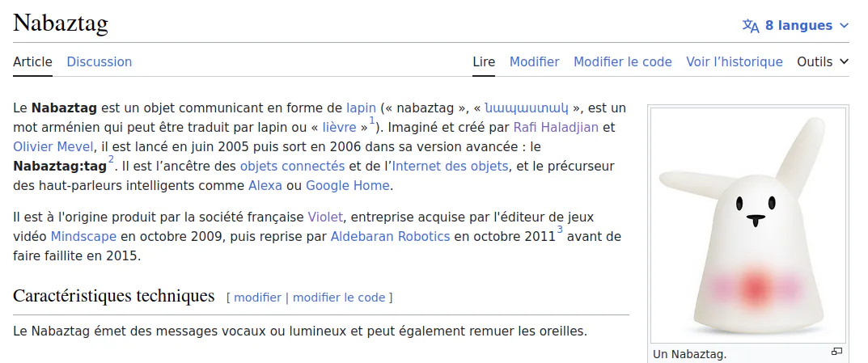Image resolution: width=868 pixels, height=363 pixels.
Task: Select the Article tab
Action: [x=32, y=62]
